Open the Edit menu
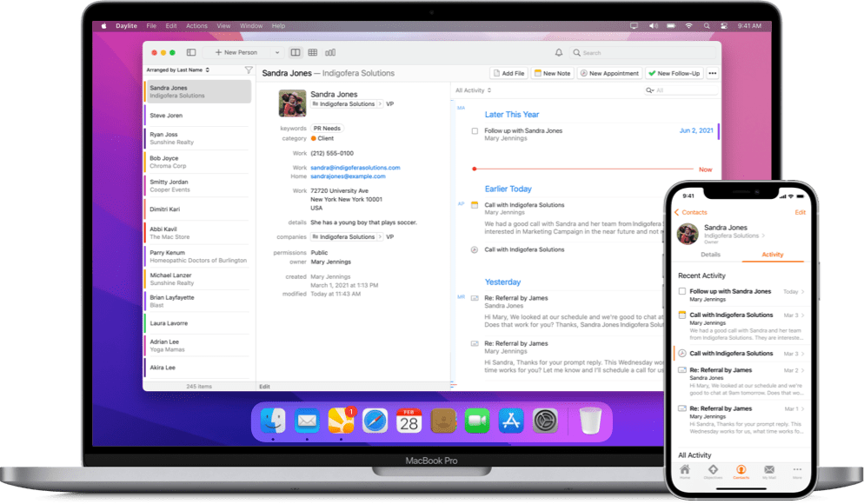864x504 pixels. (x=171, y=26)
